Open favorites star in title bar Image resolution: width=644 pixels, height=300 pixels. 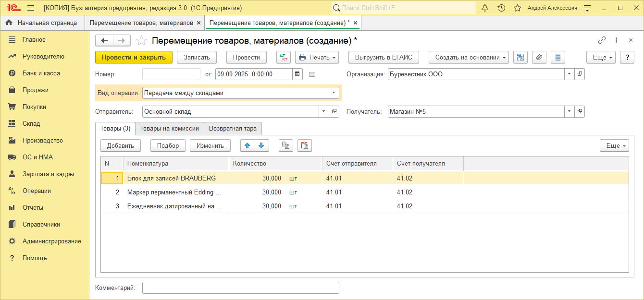518,8
